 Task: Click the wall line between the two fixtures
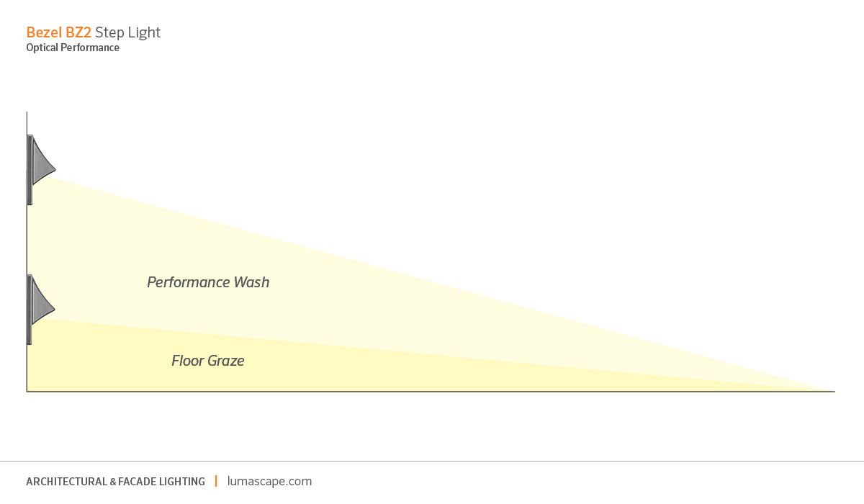tap(27, 240)
